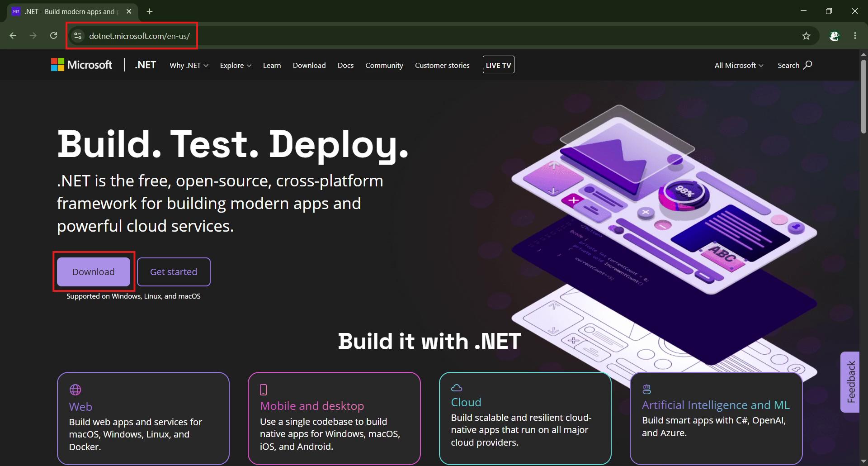Open a new browser tab
Viewport: 868px width, 466px height.
(x=150, y=11)
